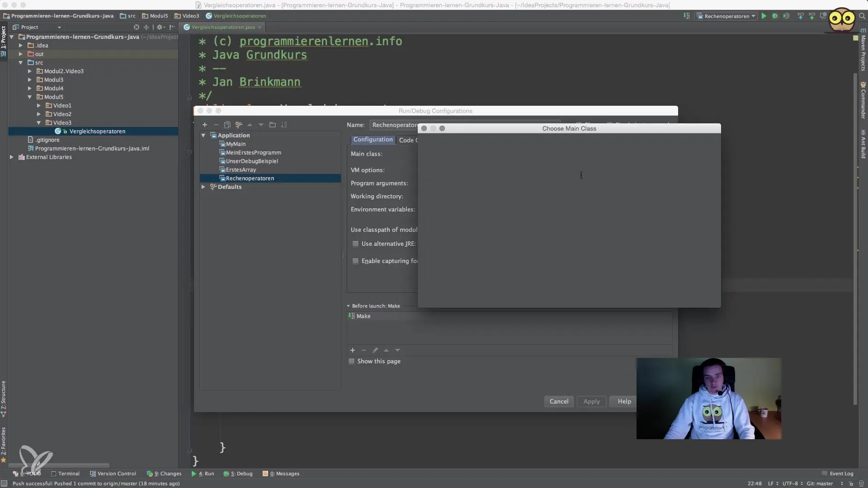Click the Cancel button
This screenshot has height=488, width=868.
click(559, 401)
